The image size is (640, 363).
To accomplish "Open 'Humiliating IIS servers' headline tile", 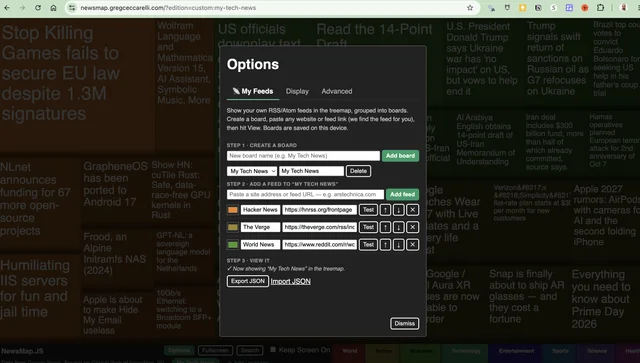I will tap(40, 297).
